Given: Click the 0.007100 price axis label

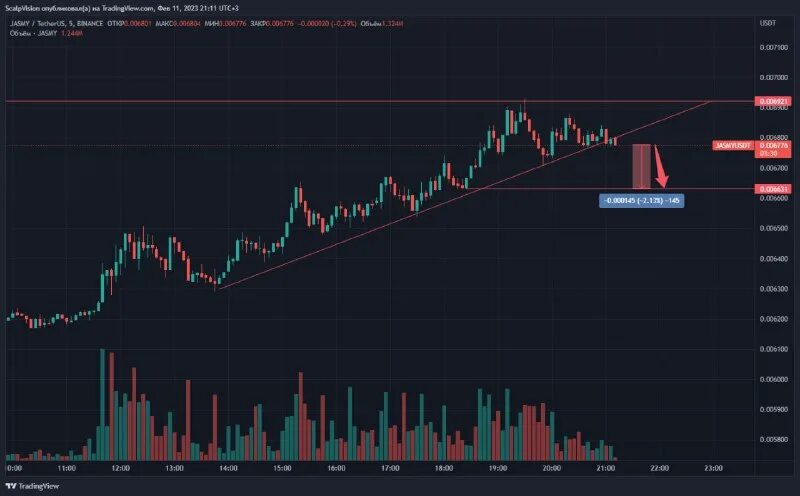Looking at the screenshot, I should (773, 47).
